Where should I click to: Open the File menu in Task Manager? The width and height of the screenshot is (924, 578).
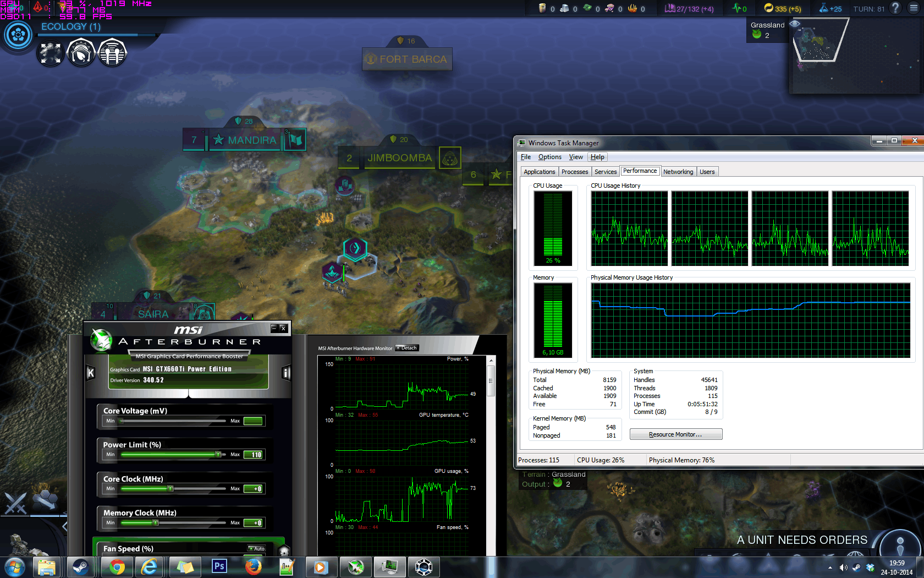[526, 157]
